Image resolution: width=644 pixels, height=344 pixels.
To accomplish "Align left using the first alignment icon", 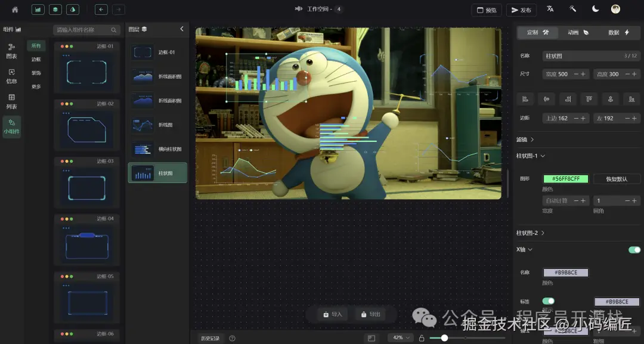I will [x=525, y=99].
